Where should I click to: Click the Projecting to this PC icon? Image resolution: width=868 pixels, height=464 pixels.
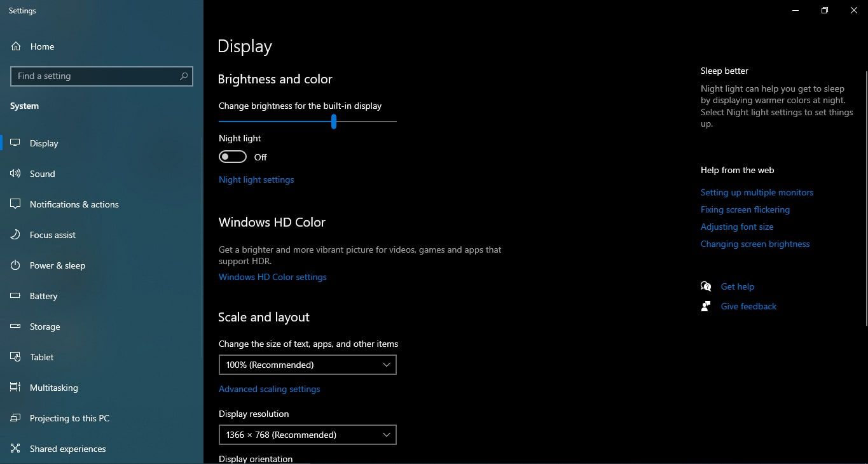[16, 418]
